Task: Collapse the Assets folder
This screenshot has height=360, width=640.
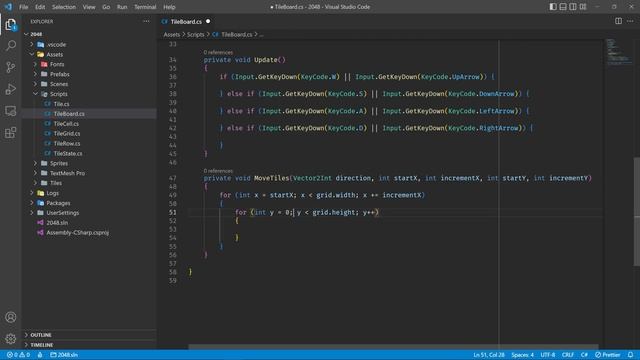Action: point(89,54)
